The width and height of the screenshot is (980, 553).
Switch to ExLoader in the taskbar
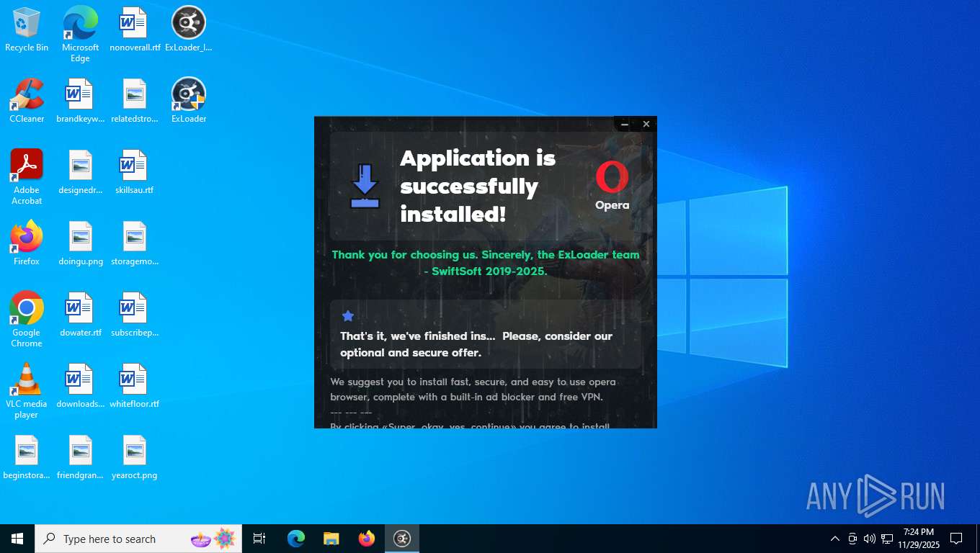tap(402, 539)
